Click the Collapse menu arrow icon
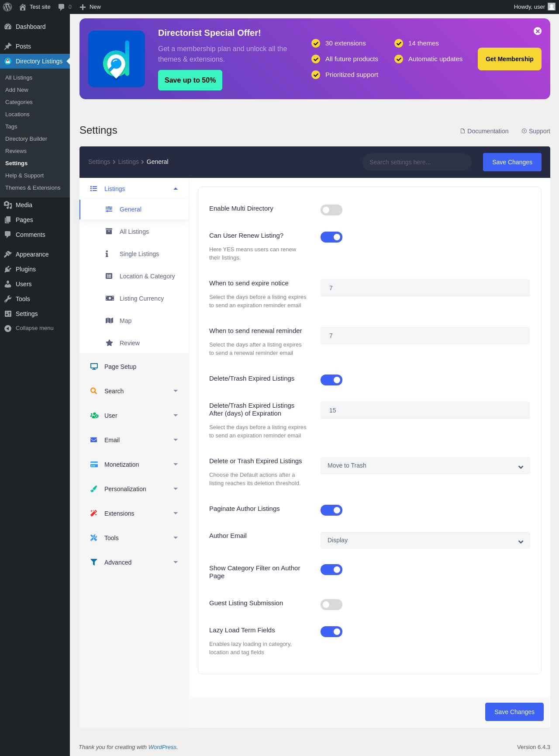This screenshot has height=756, width=559. [x=8, y=328]
